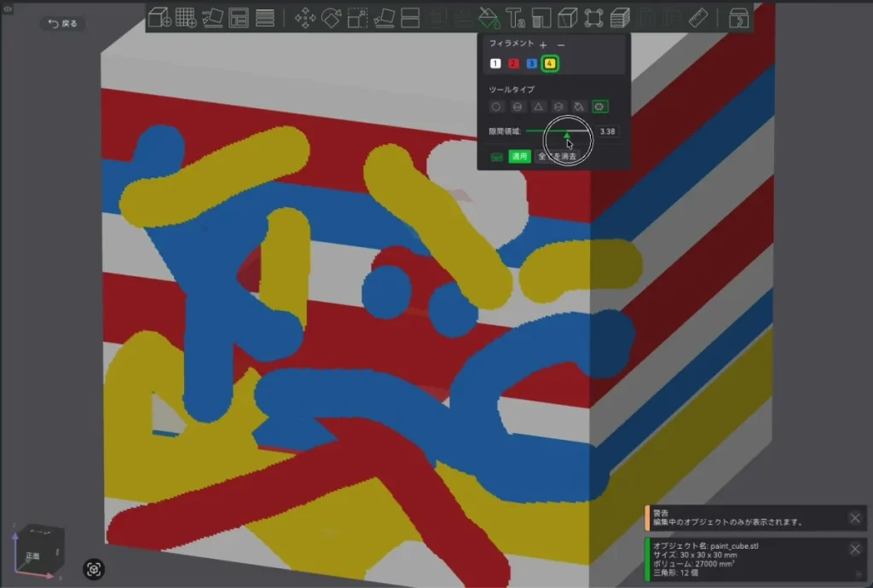The image size is (873, 588).
Task: Click the corner-handles bounding box toolbar icon
Action: coord(593,18)
